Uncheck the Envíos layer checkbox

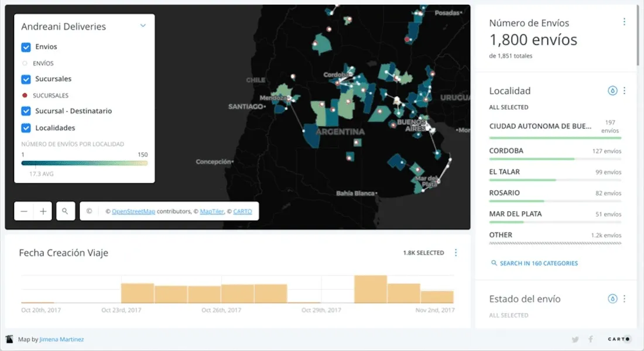26,47
